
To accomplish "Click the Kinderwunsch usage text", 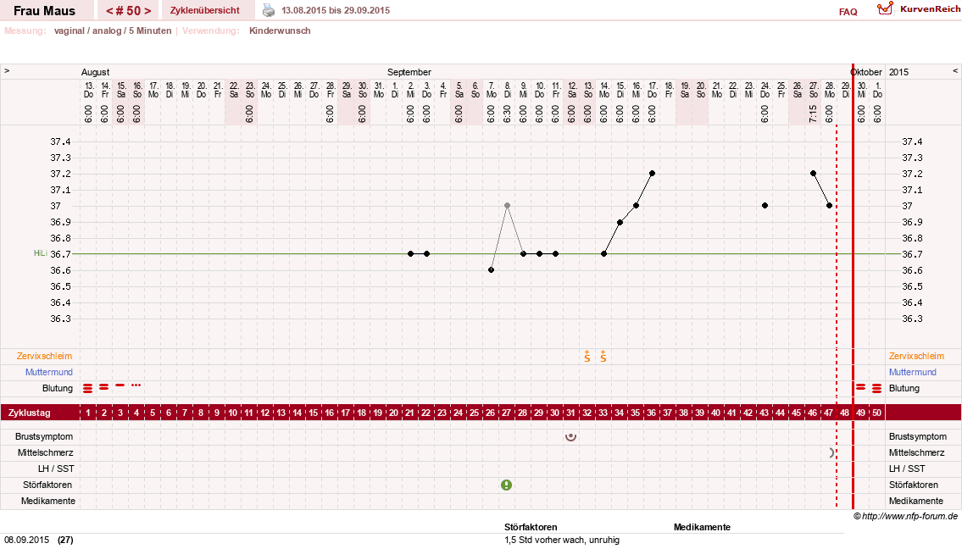I will (x=280, y=30).
